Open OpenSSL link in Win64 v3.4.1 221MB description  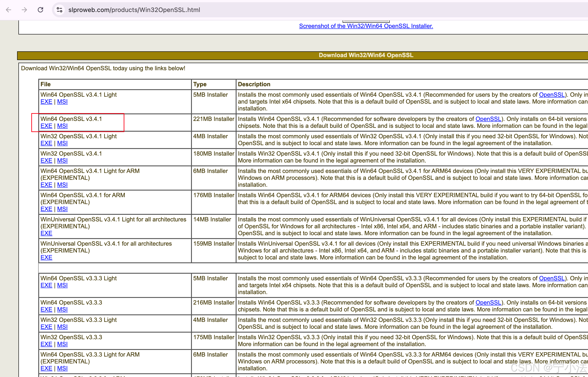pos(488,119)
